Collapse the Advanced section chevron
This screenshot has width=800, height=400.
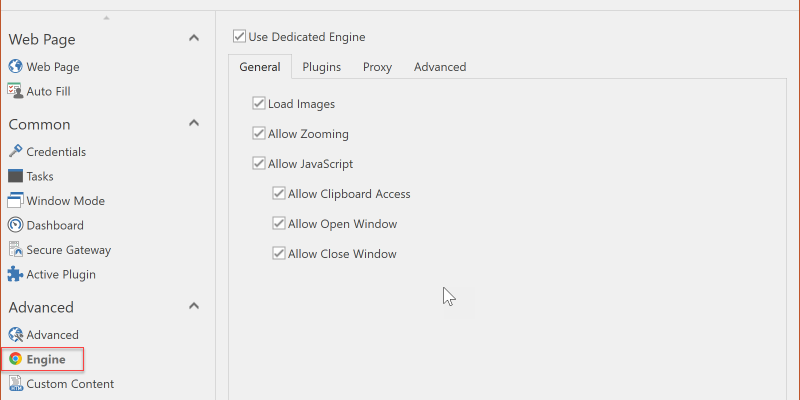[x=194, y=307]
